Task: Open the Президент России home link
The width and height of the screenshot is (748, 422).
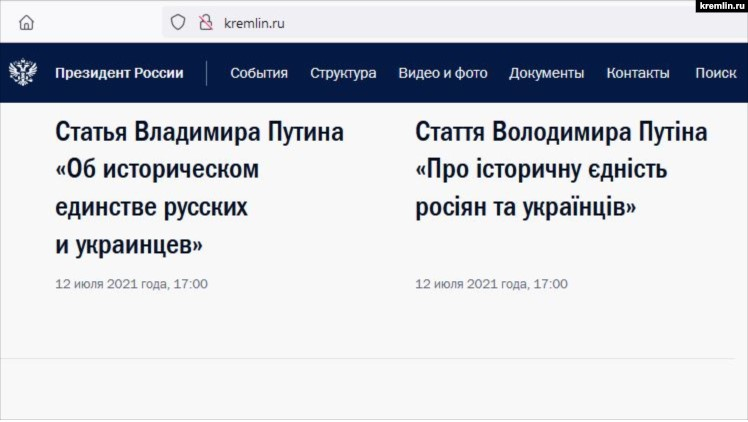Action: click(119, 73)
